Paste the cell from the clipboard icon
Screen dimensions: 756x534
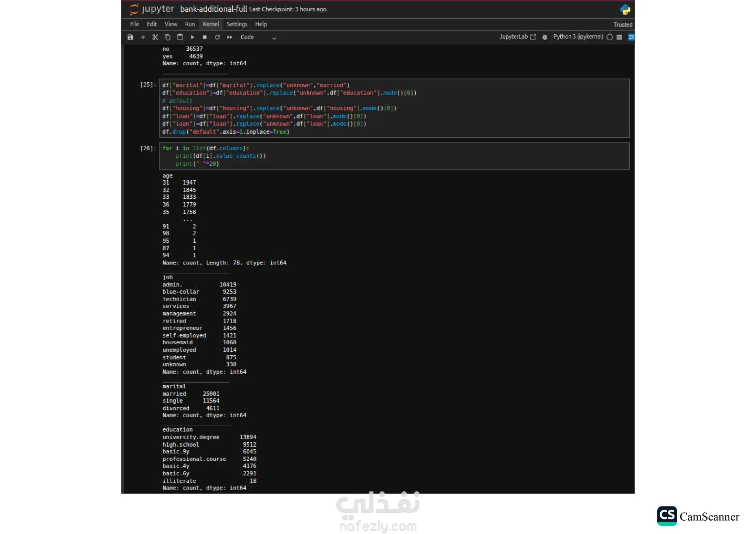click(x=180, y=37)
